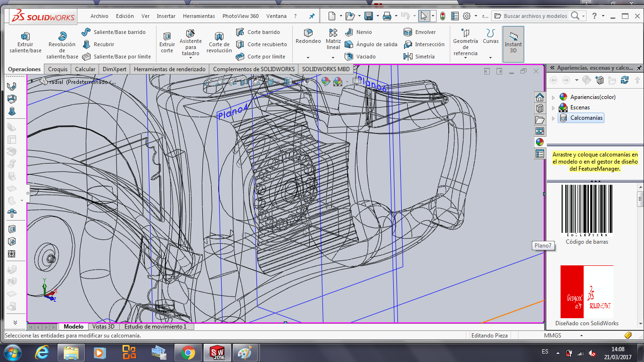This screenshot has height=362, width=644.
Task: Click the Save disk icon
Action: pos(369,16)
